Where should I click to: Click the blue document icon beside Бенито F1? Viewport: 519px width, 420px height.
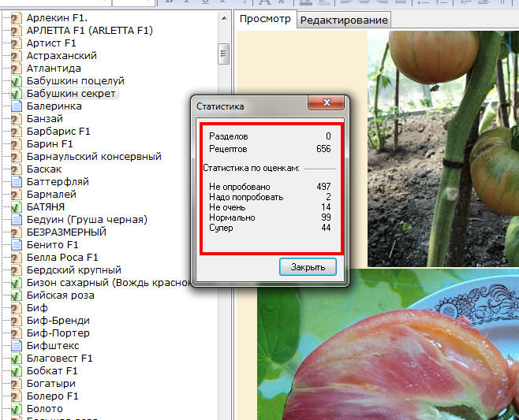17,245
